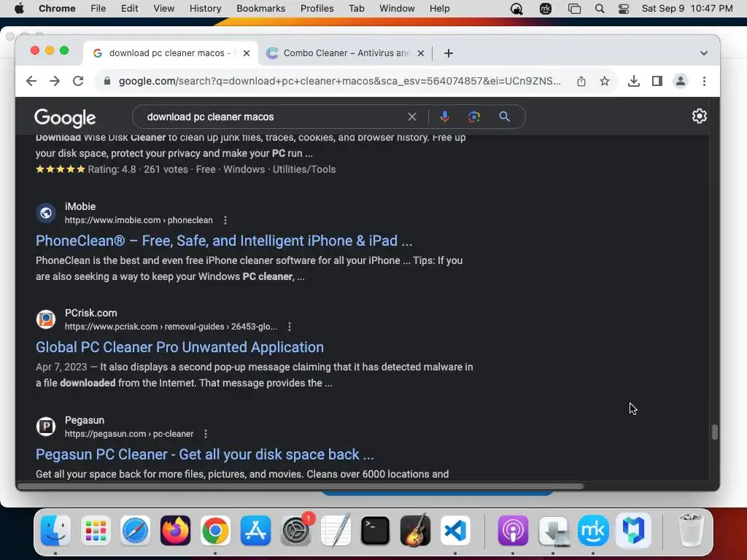Image resolution: width=747 pixels, height=560 pixels.
Task: Click the vertical page scrollbar thumb
Action: (714, 432)
